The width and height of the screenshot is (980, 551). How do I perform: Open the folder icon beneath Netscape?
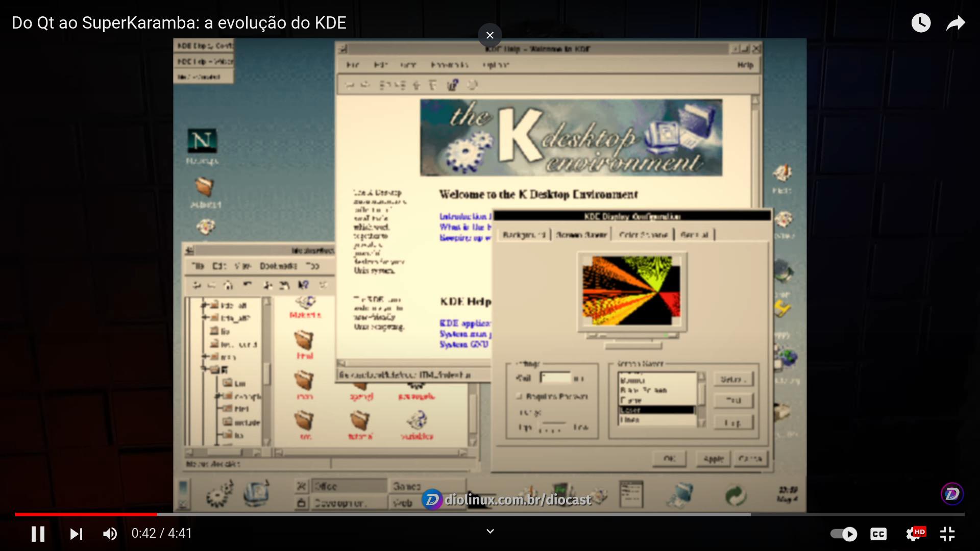(204, 187)
